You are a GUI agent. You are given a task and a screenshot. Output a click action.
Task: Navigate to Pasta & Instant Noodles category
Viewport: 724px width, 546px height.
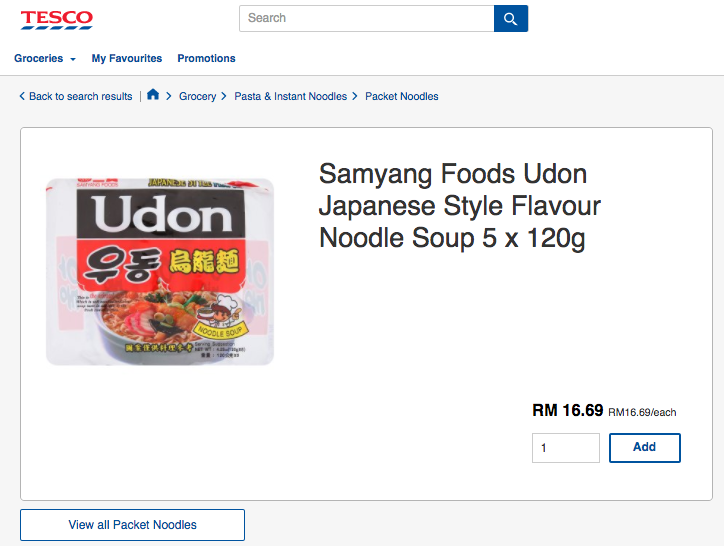click(290, 97)
